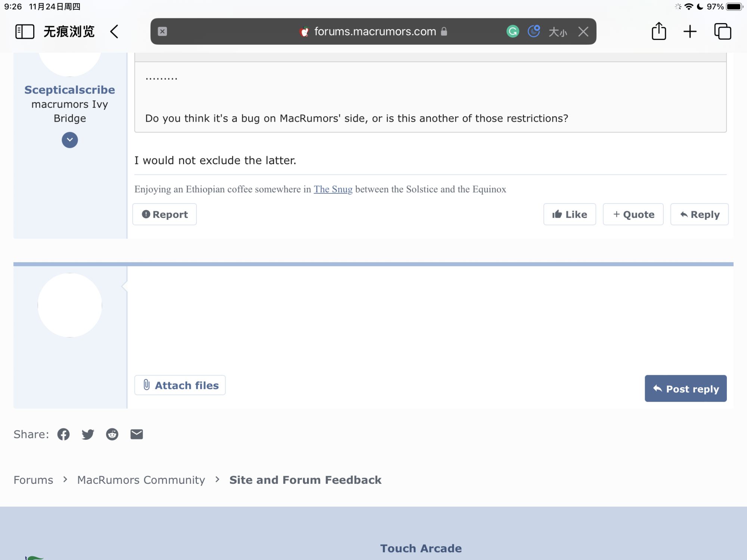Screen dimensions: 747x560
Task: Expand Scepticalscribe user details chevron
Action: (70, 140)
